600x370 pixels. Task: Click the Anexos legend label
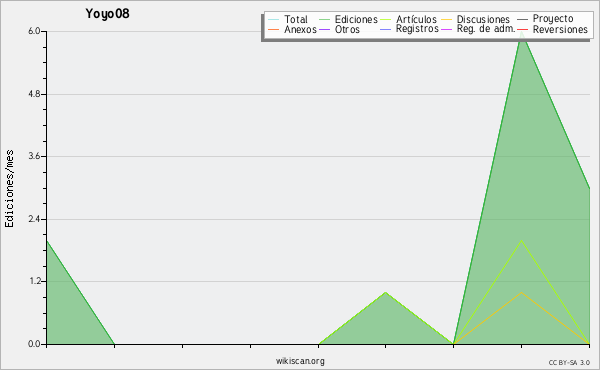300,29
